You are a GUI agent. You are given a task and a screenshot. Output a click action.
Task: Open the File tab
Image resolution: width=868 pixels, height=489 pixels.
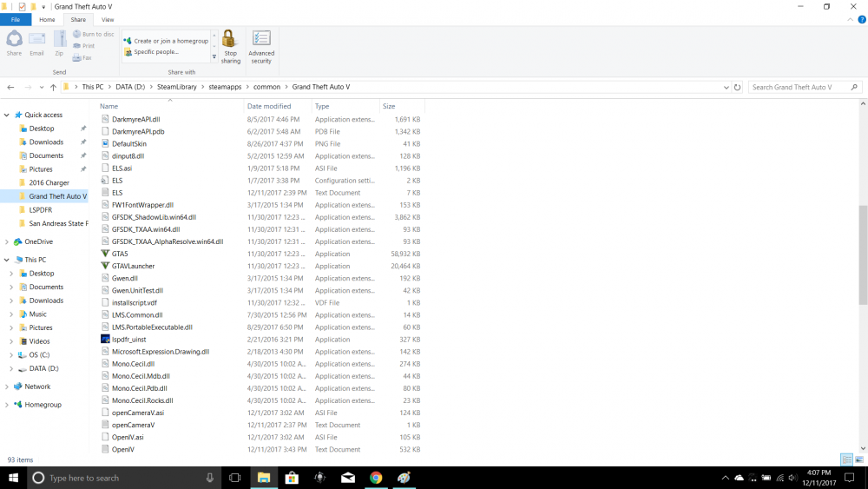click(x=16, y=19)
